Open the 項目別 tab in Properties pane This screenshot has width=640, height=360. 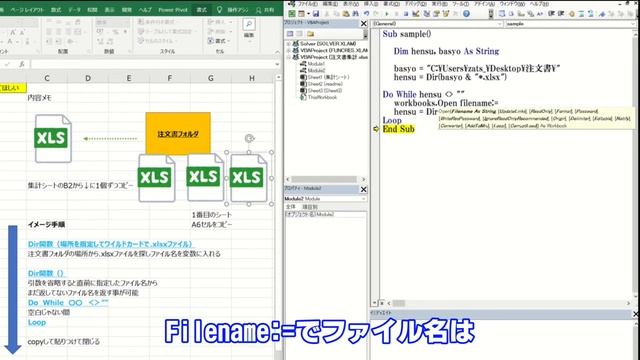coord(310,207)
